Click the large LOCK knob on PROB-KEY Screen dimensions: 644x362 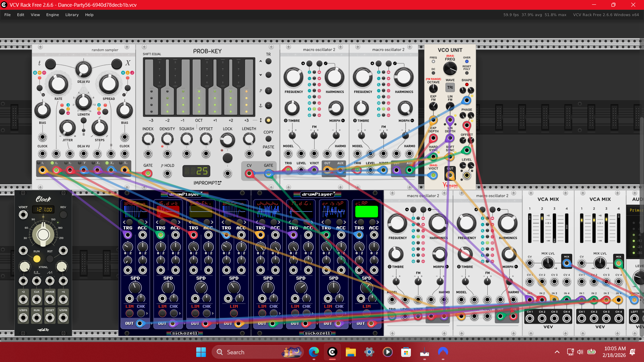pos(227,140)
